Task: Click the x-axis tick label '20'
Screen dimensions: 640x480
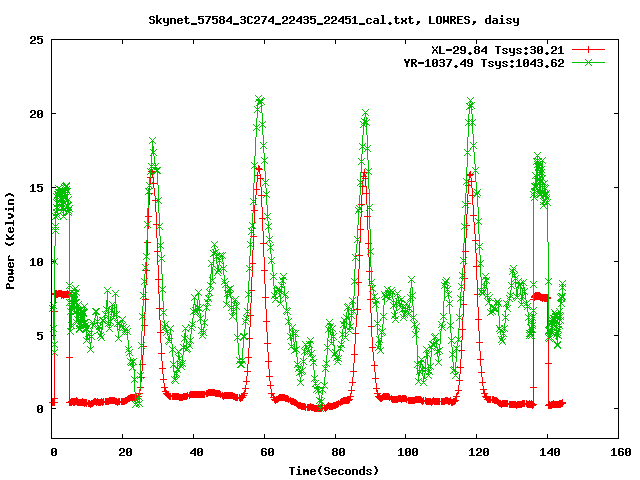Action: tap(125, 452)
